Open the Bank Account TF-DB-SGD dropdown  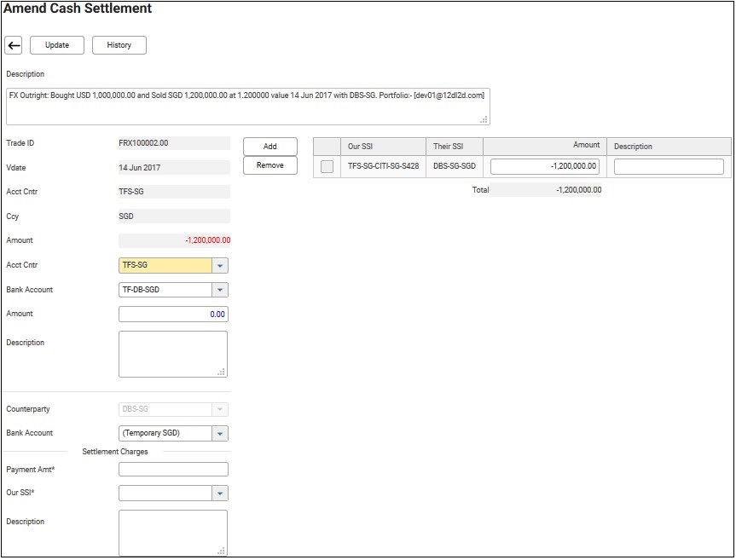pyautogui.click(x=220, y=290)
